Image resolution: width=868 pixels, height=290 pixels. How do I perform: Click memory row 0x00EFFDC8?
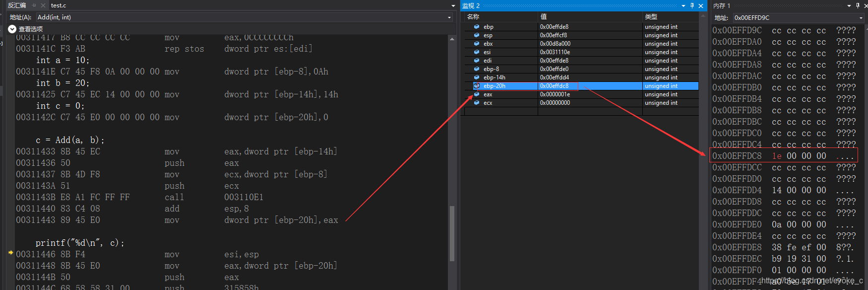tap(784, 156)
